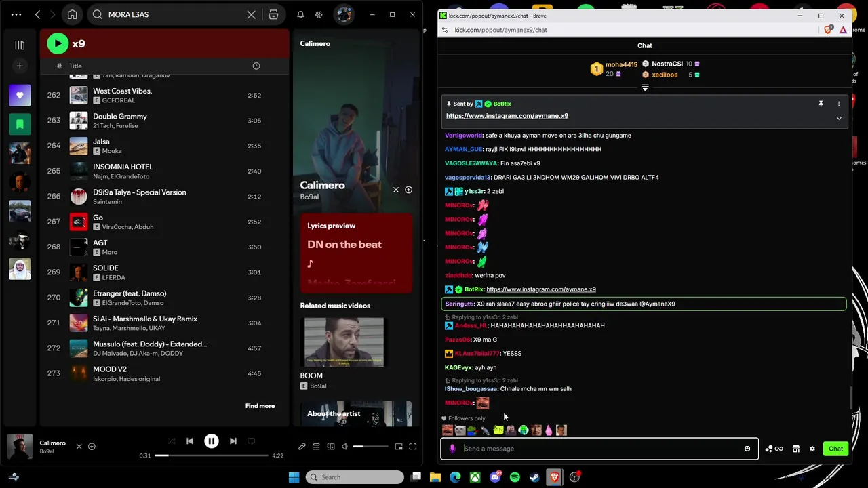Open Spotify notifications bell

tap(300, 14)
